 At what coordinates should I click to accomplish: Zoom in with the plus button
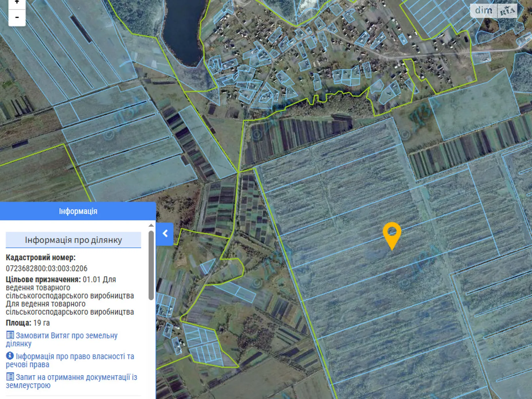click(x=17, y=3)
